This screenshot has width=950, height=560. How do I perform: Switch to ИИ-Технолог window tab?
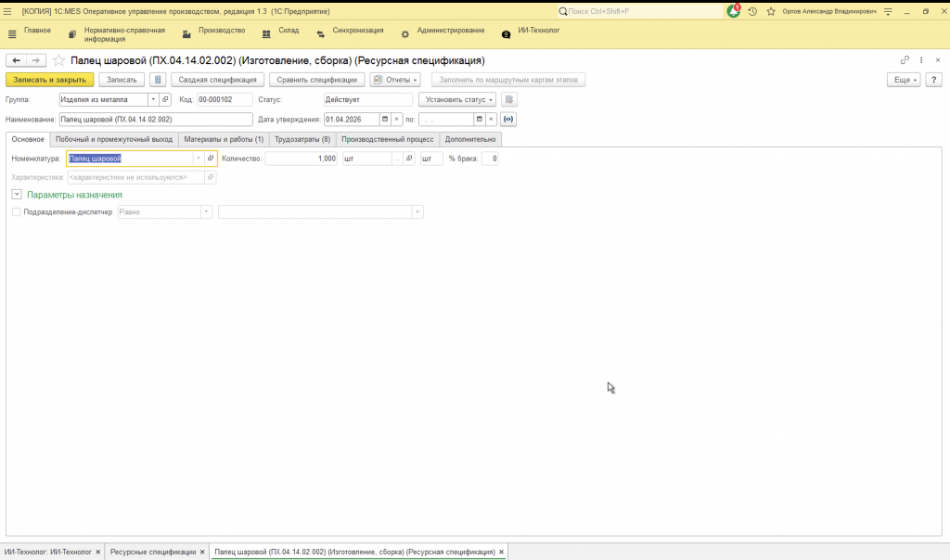(x=48, y=553)
